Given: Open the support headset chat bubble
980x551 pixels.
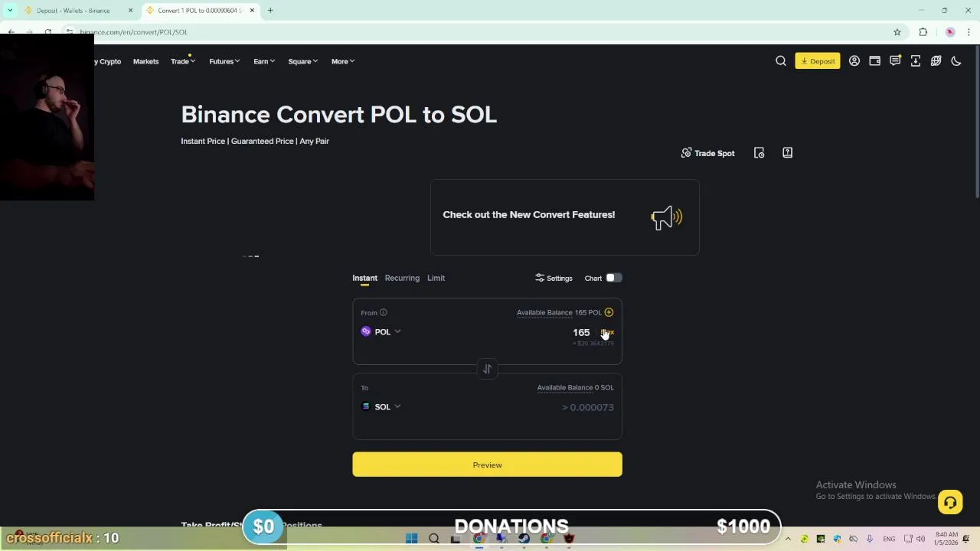Looking at the screenshot, I should point(950,502).
